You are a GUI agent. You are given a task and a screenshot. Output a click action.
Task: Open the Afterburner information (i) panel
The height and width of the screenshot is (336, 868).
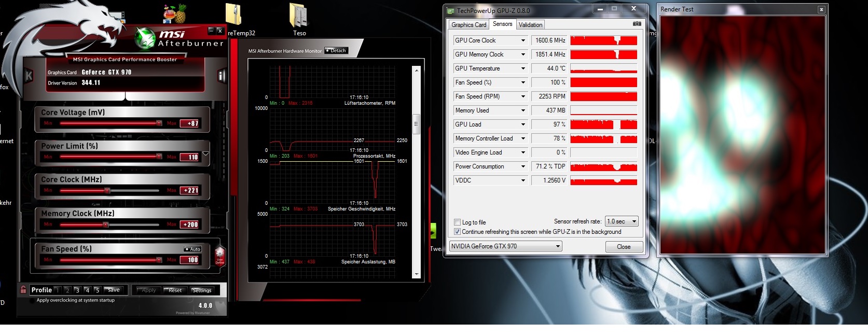click(222, 76)
